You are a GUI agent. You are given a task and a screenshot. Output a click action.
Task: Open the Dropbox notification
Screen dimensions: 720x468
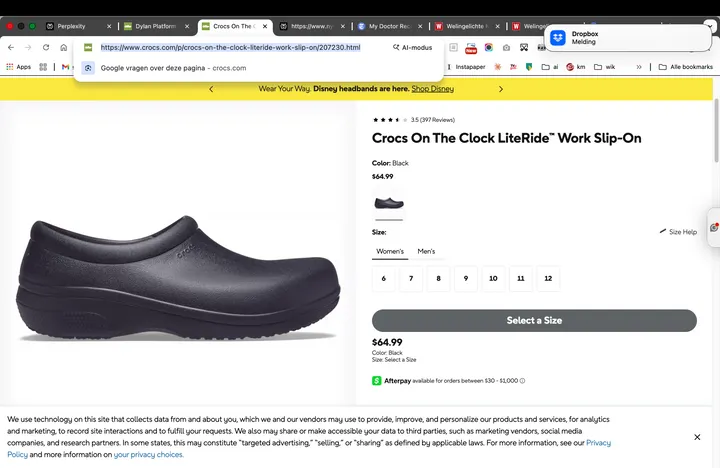(630, 37)
